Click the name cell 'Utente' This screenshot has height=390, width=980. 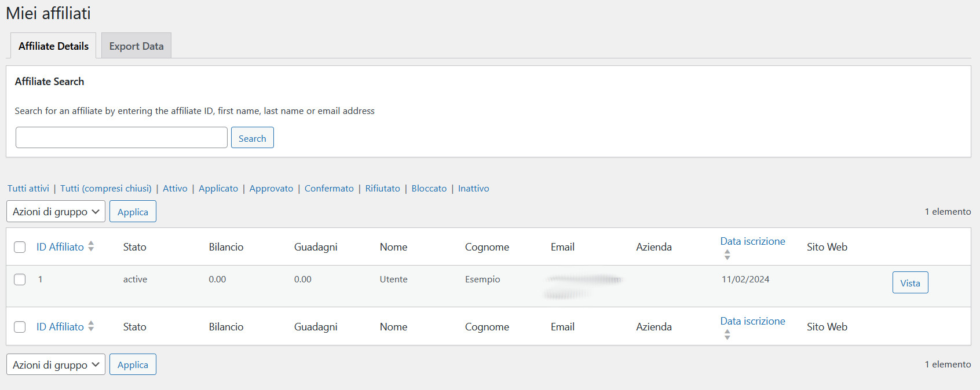pyautogui.click(x=394, y=279)
